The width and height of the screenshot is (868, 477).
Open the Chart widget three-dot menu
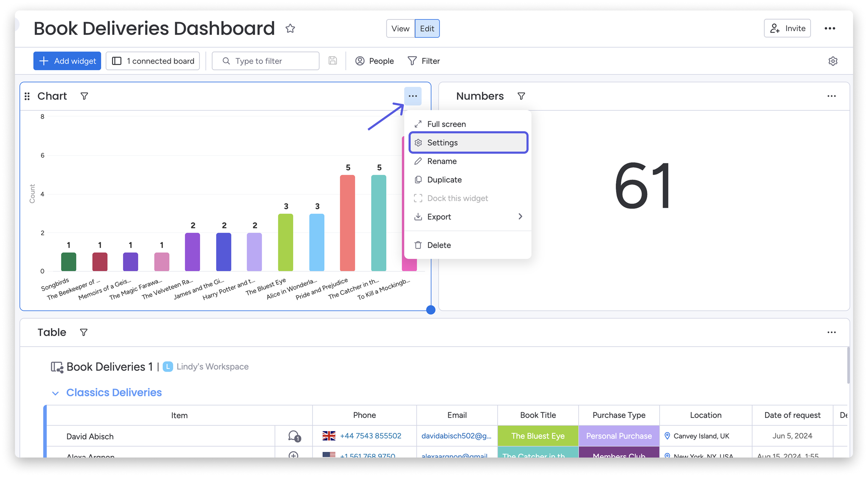413,96
